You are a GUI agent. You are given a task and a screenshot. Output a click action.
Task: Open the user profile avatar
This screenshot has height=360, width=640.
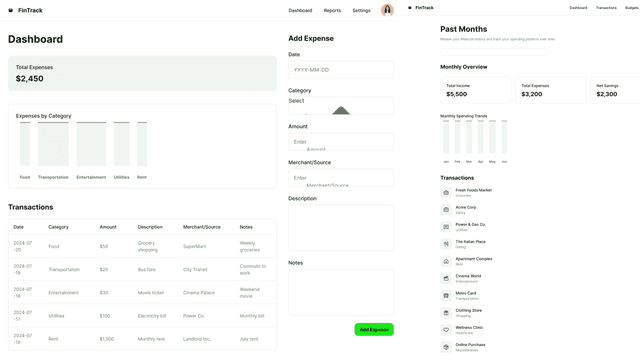[x=387, y=10]
